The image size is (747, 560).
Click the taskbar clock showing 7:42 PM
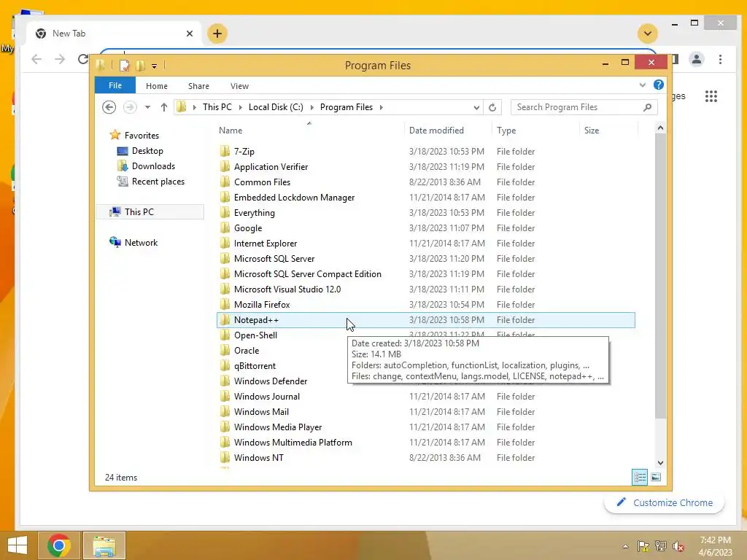pos(715,546)
